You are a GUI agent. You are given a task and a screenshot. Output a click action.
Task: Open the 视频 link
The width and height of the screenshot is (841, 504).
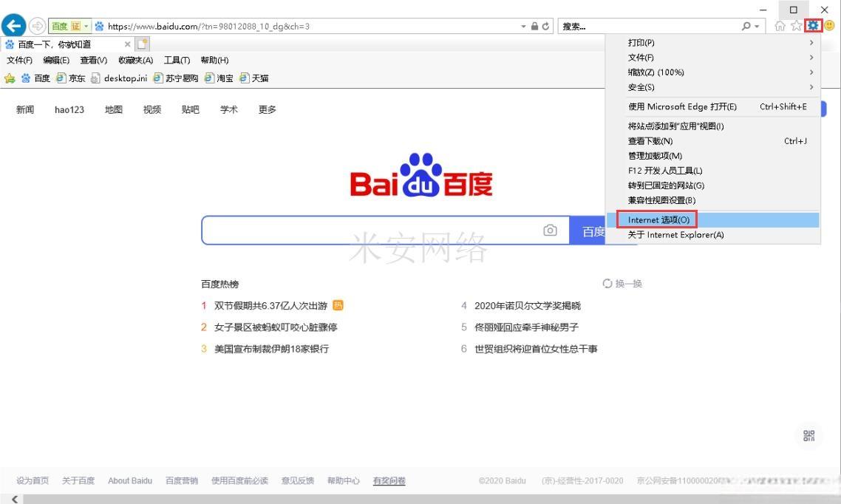(151, 109)
